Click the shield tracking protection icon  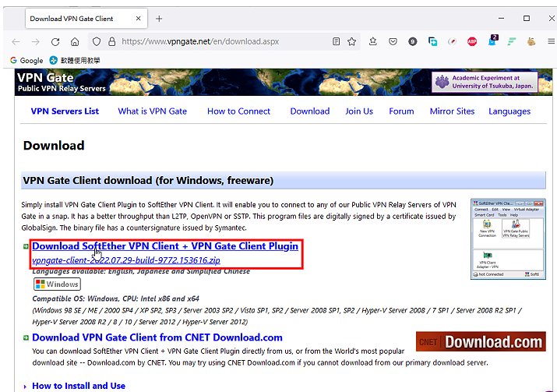97,42
